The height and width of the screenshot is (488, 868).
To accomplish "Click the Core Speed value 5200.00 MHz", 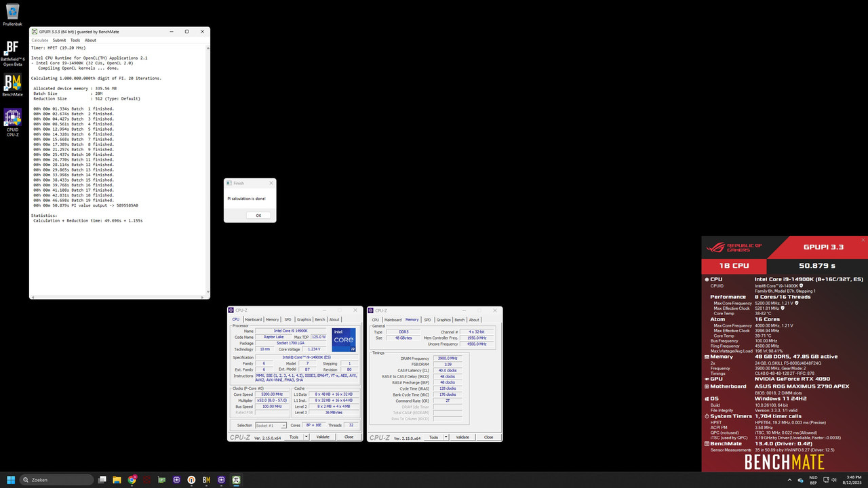I will point(272,394).
